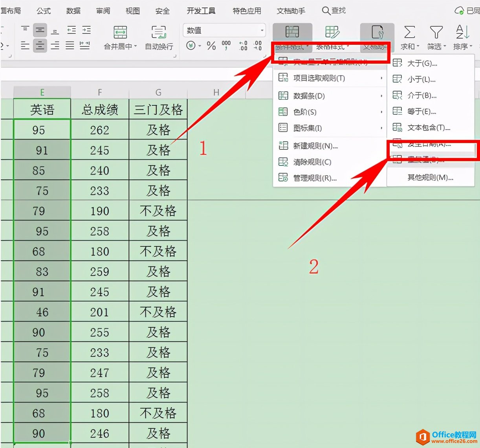Click the distributed alignment icon
The image size is (480, 448).
pyautogui.click(x=85, y=46)
